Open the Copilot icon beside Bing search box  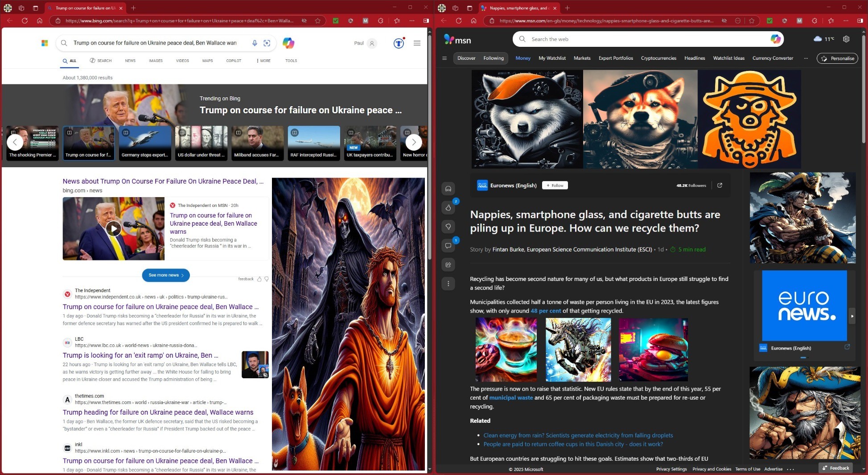(x=288, y=43)
